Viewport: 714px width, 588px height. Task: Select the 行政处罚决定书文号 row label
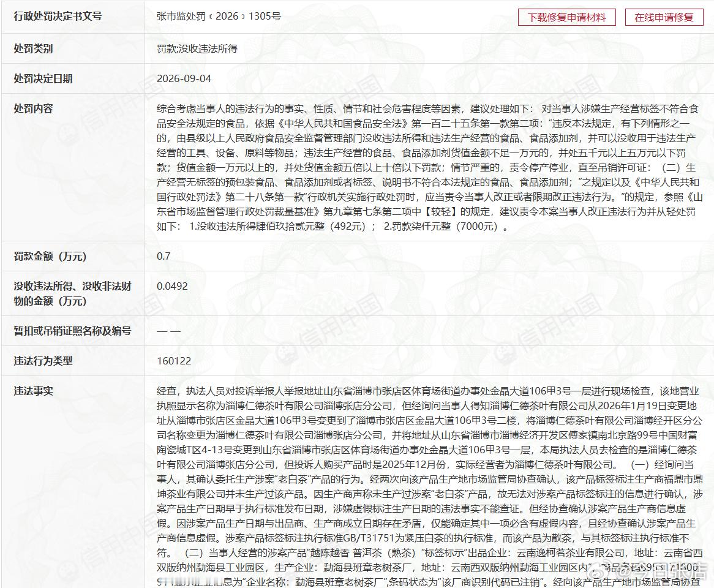click(58, 17)
